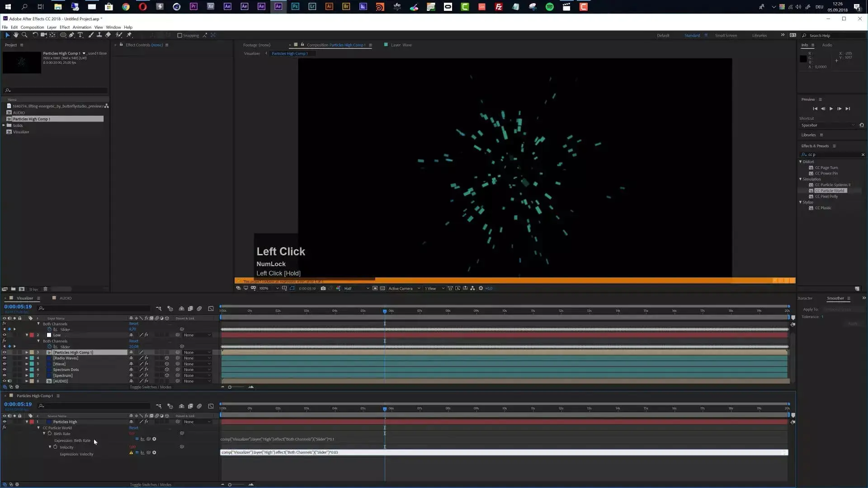Select the Hand tool
Screen dimensions: 868x488
point(16,35)
